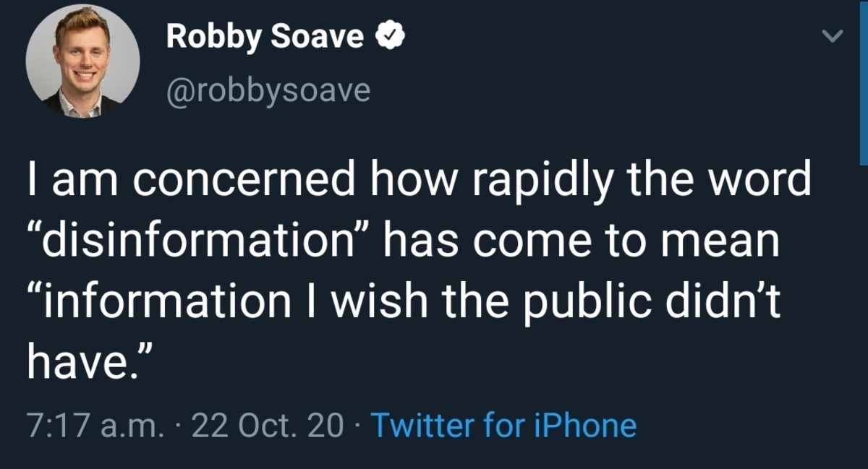Expand the tweet options chevron
This screenshot has height=469, width=868.
(x=835, y=36)
